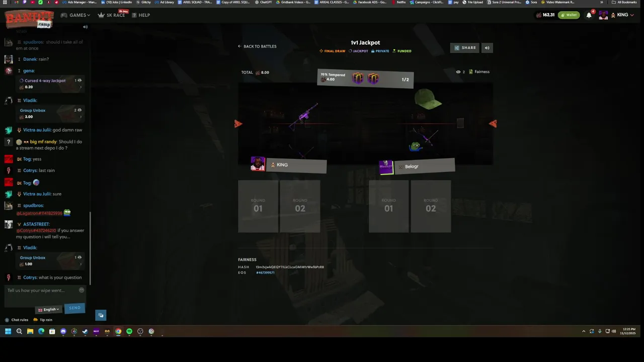Viewport: 644px width, 362px height.
Task: Open the File Upload bookmark
Action: coord(473,2)
